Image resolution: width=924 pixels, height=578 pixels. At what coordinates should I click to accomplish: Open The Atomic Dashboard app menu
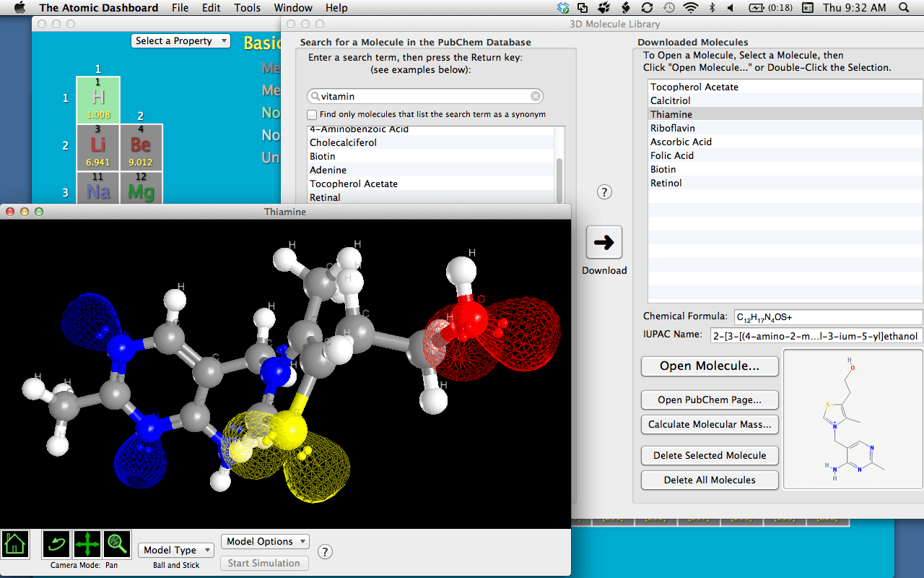tap(99, 8)
